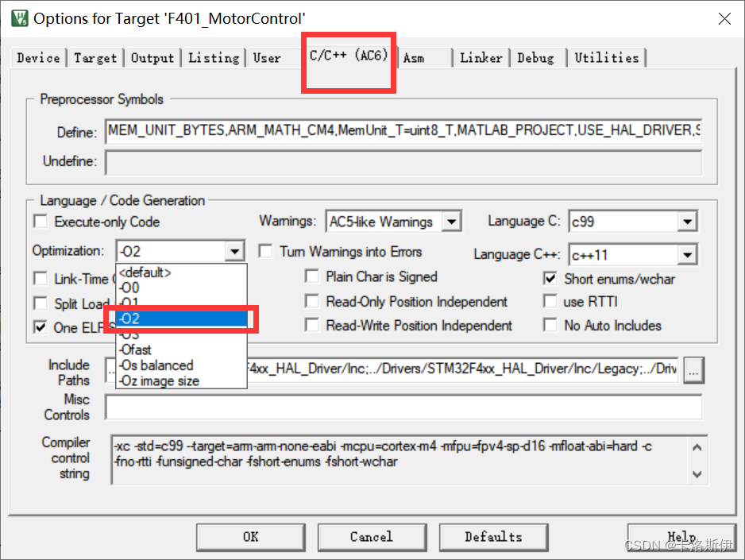The height and width of the screenshot is (560, 745).
Task: Click the Misc Controls input field
Action: pos(403,407)
